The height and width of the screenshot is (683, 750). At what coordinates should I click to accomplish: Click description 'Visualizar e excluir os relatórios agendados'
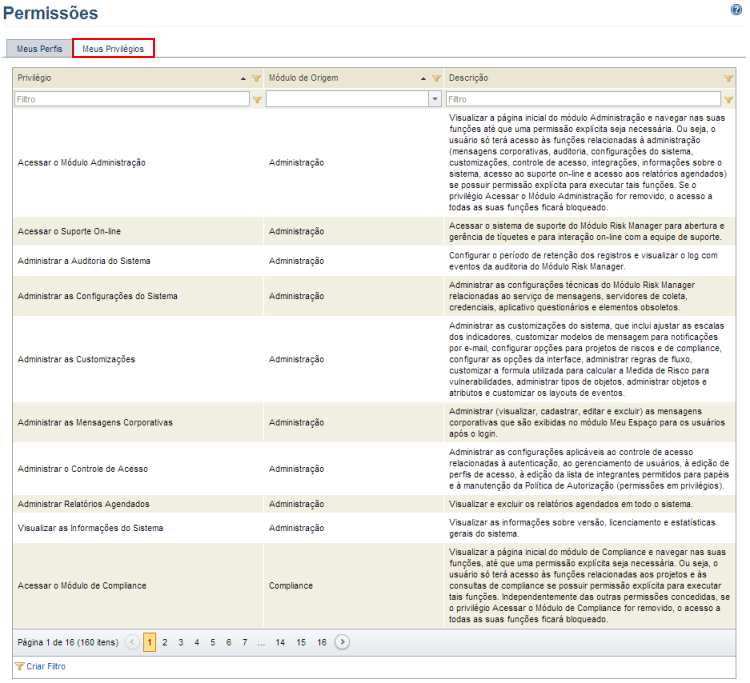[570, 504]
